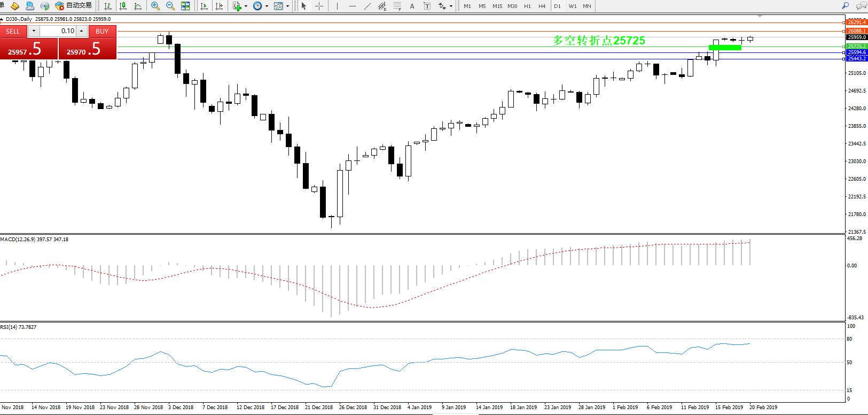Select the Crosshair cursor tool
Image resolution: width=868 pixels, height=415 pixels.
319,6
